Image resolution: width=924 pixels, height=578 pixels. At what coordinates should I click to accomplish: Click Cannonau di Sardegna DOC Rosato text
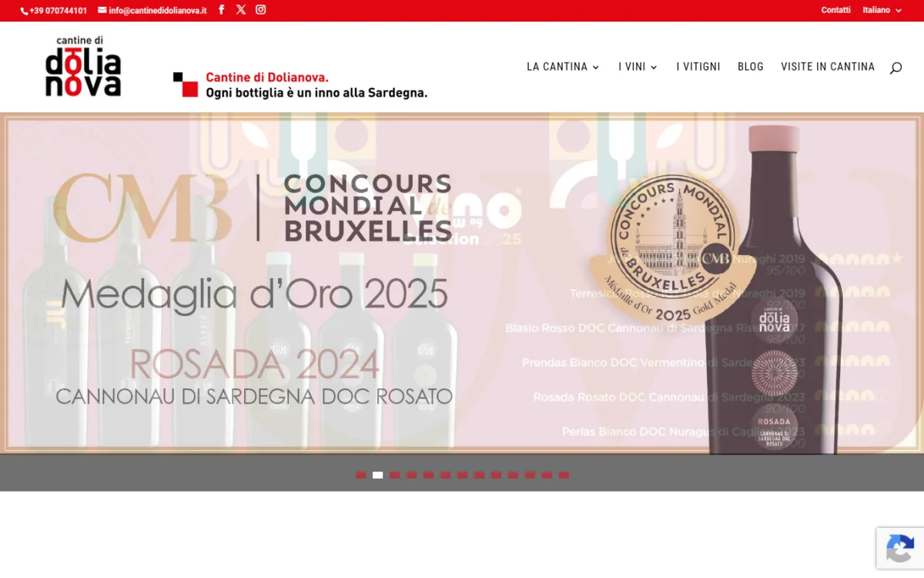[254, 397]
